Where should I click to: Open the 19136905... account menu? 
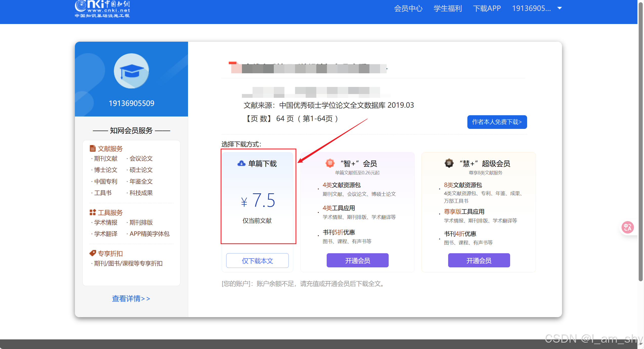click(x=531, y=8)
